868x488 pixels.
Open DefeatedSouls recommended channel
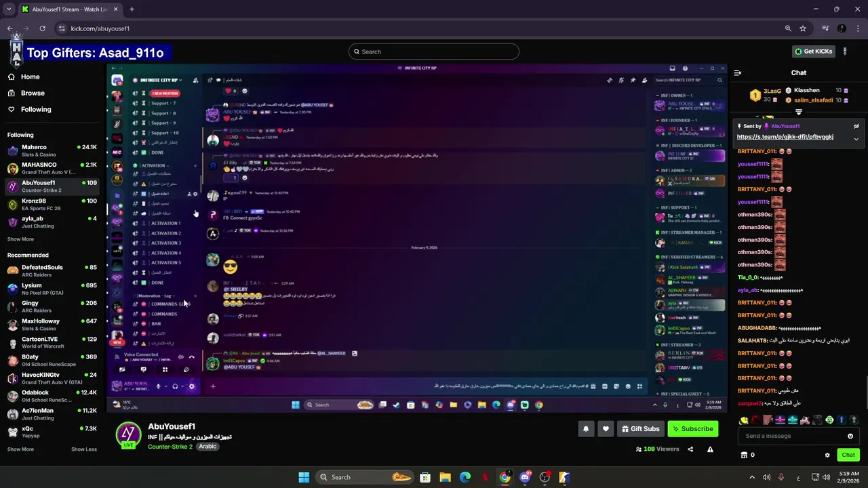click(x=53, y=270)
